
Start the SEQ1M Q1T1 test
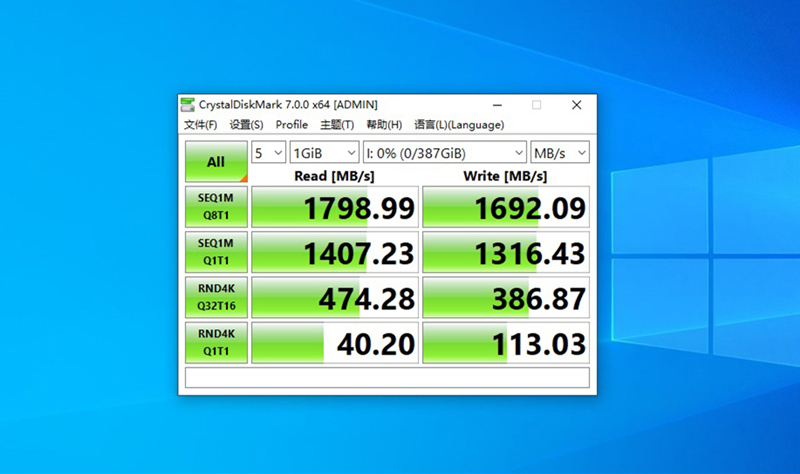(x=216, y=253)
